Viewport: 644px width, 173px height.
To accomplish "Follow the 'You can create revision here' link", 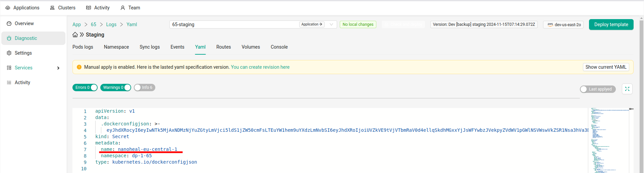I will click(260, 67).
